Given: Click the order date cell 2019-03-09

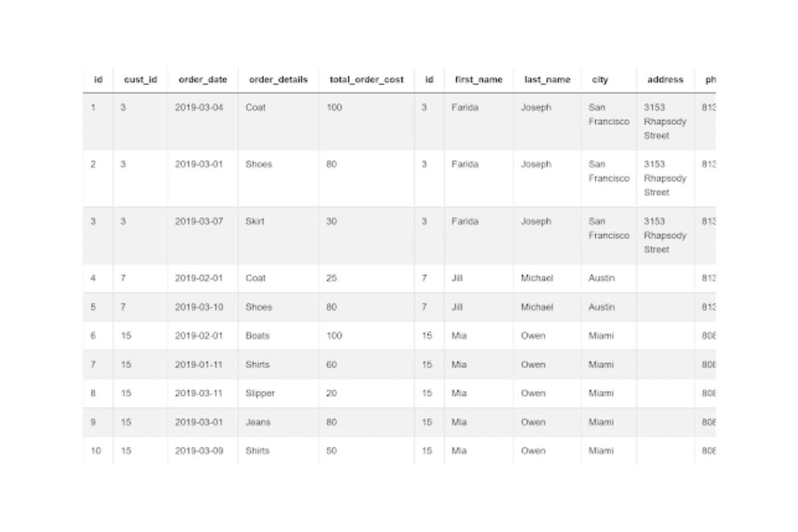Looking at the screenshot, I should 199,451.
